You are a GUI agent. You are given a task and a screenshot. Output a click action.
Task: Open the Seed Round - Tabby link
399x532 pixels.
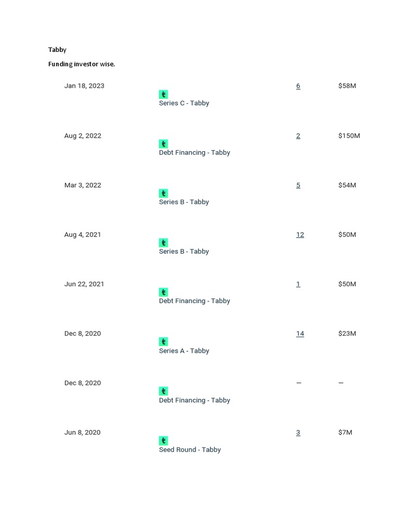point(190,449)
